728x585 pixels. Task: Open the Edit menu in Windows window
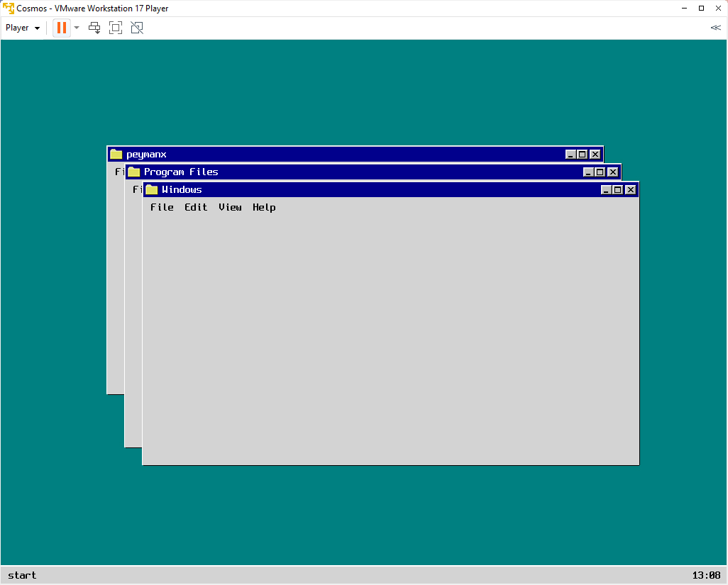tap(195, 207)
